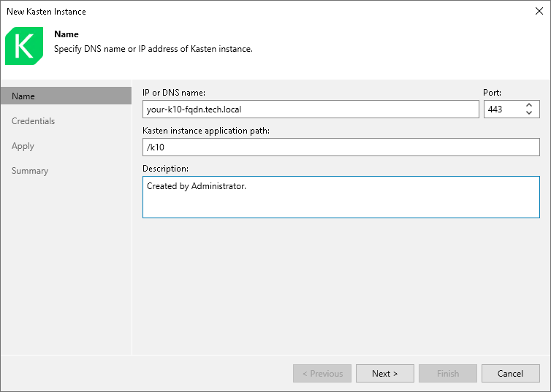The image size is (551, 392).
Task: Increase the port value with up arrow
Action: (x=529, y=105)
